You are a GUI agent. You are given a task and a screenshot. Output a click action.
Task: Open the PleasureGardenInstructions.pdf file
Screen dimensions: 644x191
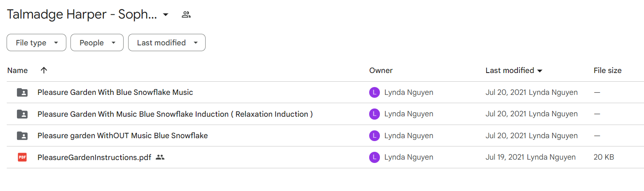coord(94,157)
